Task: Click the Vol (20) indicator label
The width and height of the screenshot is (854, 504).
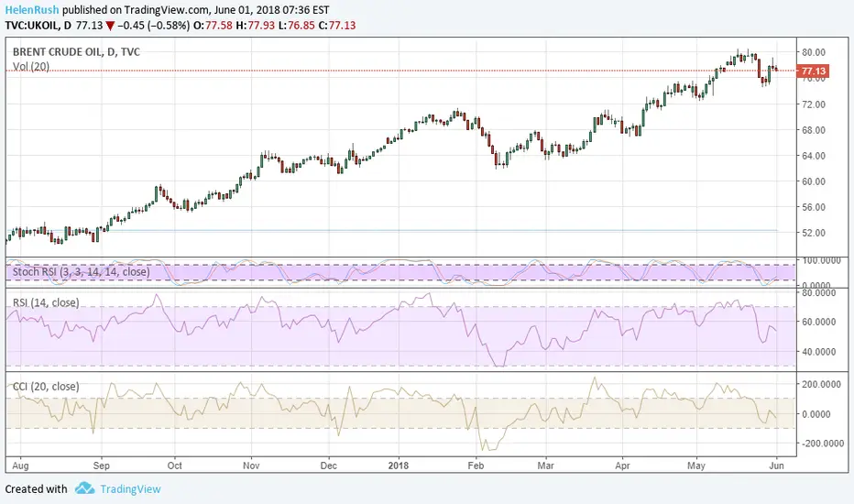Action: [31, 67]
